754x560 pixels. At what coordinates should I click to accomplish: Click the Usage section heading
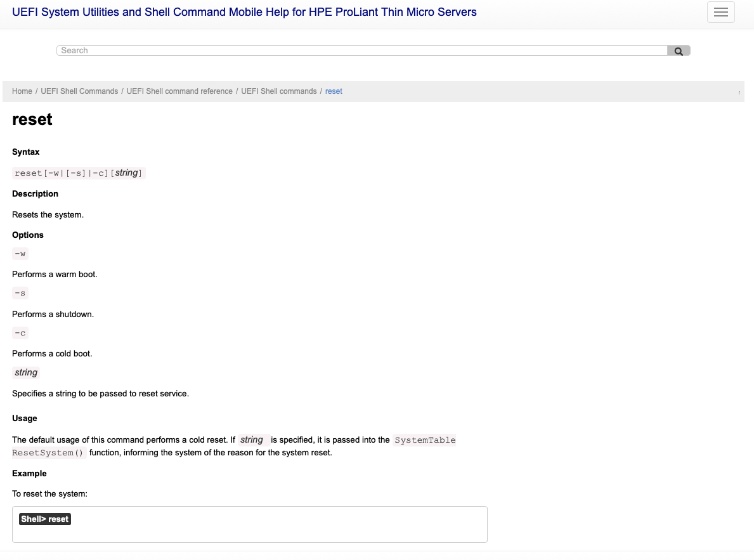click(25, 419)
